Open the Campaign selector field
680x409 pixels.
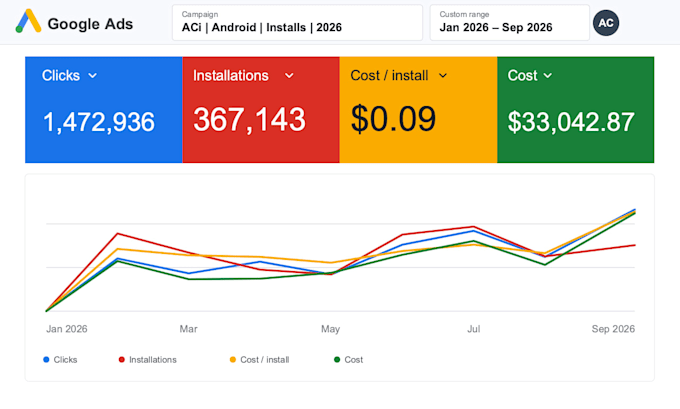coord(297,23)
